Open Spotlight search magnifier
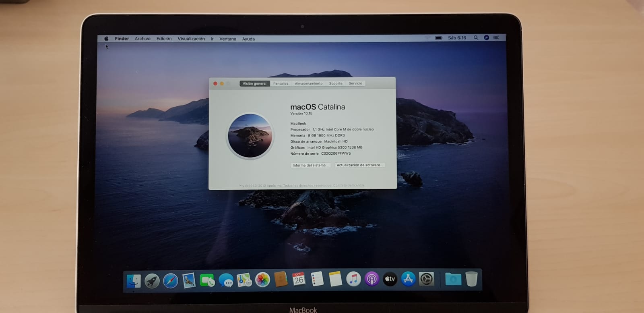644x313 pixels. click(476, 37)
